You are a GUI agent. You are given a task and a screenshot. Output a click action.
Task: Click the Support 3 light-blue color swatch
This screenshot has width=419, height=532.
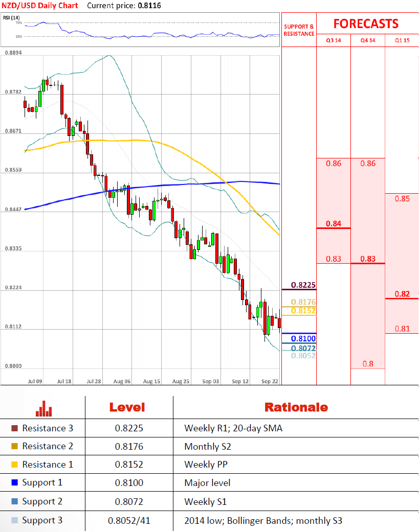(x=14, y=520)
